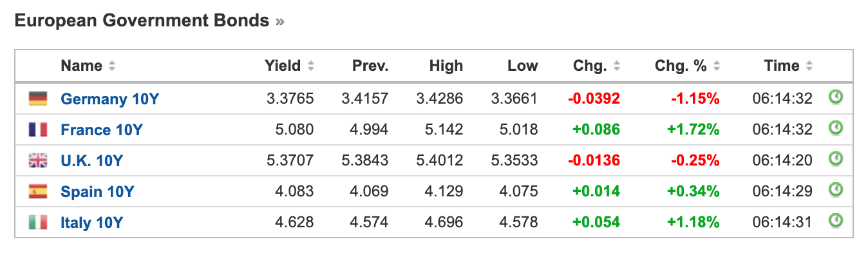Viewport: 868px width, 264px height.
Task: Open the U.K. 10Y bond link
Action: click(x=91, y=161)
